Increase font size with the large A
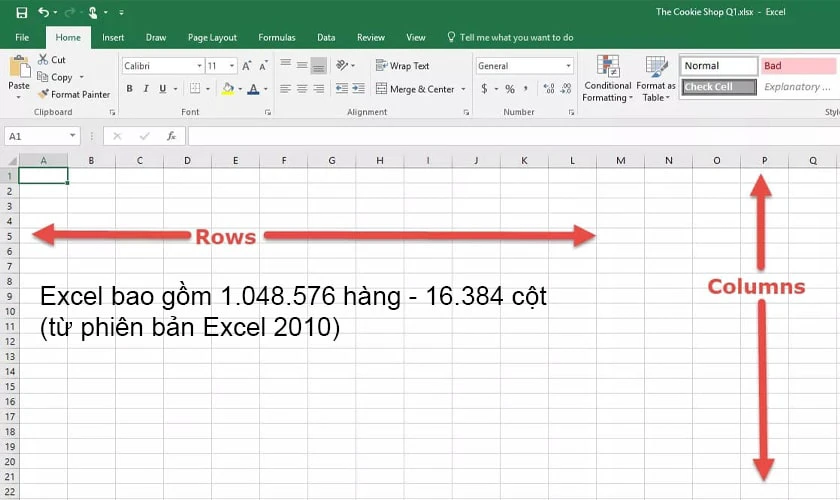The width and height of the screenshot is (840, 500). pos(246,66)
